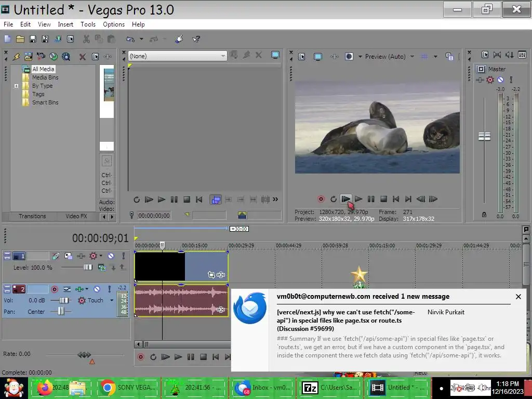Mute video track 1

click(111, 256)
